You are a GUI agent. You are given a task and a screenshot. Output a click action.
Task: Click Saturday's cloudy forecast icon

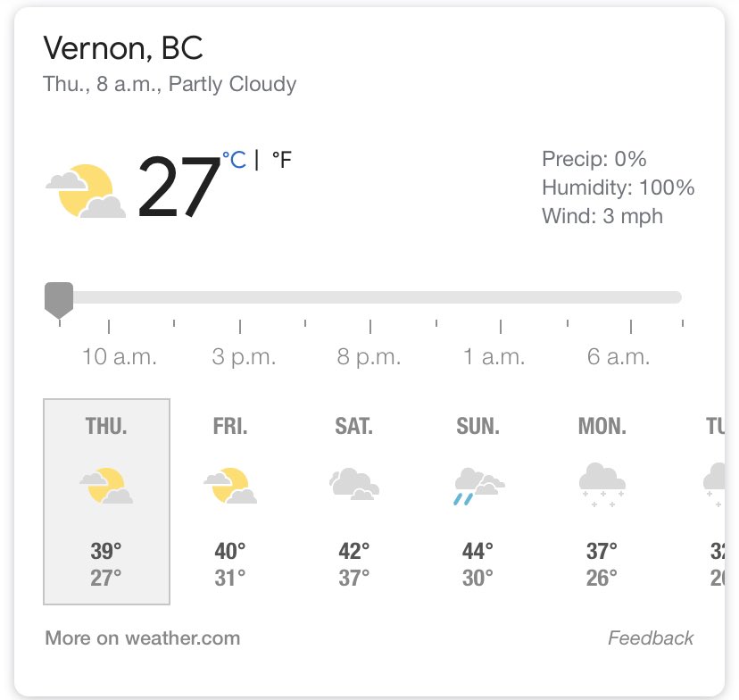[354, 485]
